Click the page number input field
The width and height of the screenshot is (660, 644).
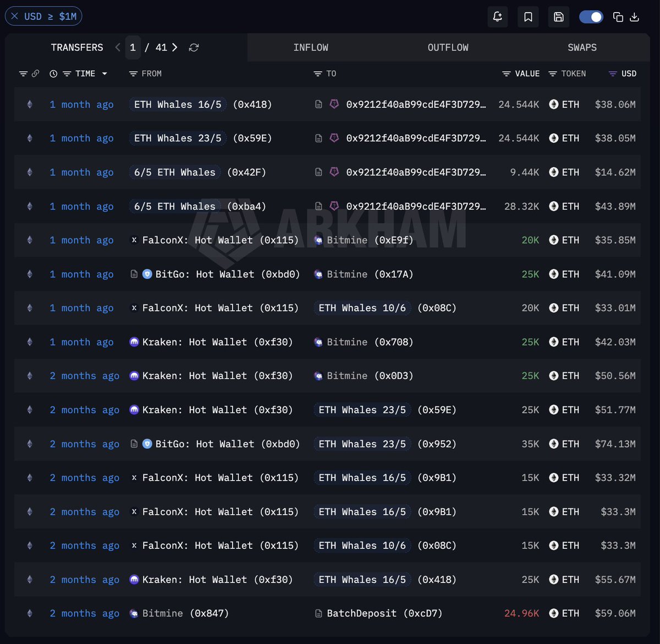(x=133, y=47)
